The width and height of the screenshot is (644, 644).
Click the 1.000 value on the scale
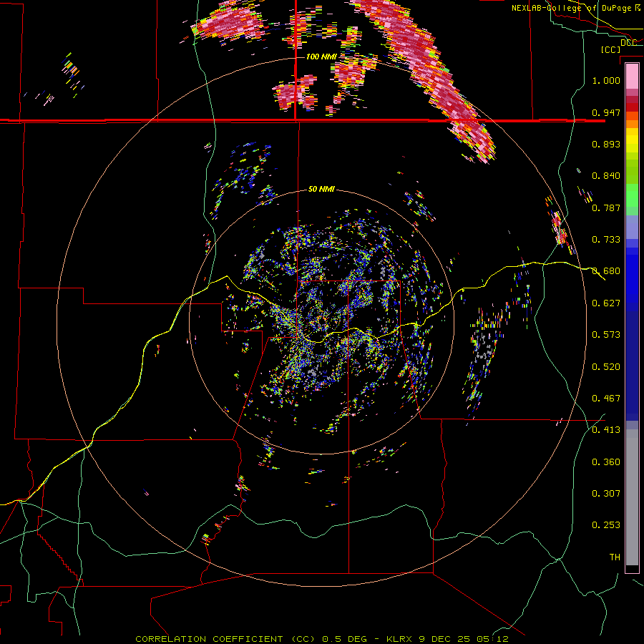pyautogui.click(x=606, y=80)
